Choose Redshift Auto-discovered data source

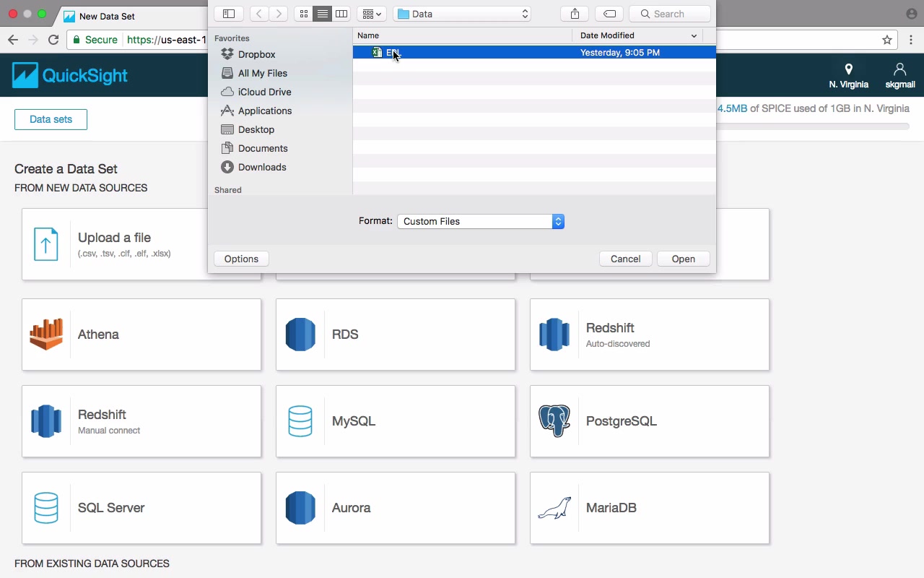650,335
